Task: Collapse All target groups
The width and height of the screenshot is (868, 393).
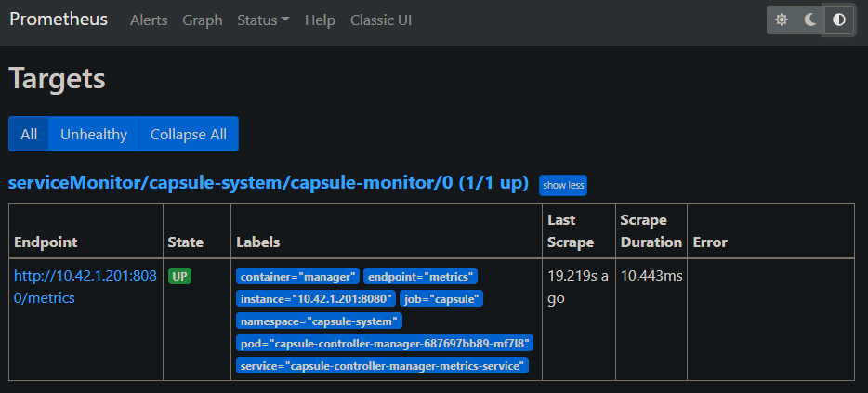Action: [189, 134]
